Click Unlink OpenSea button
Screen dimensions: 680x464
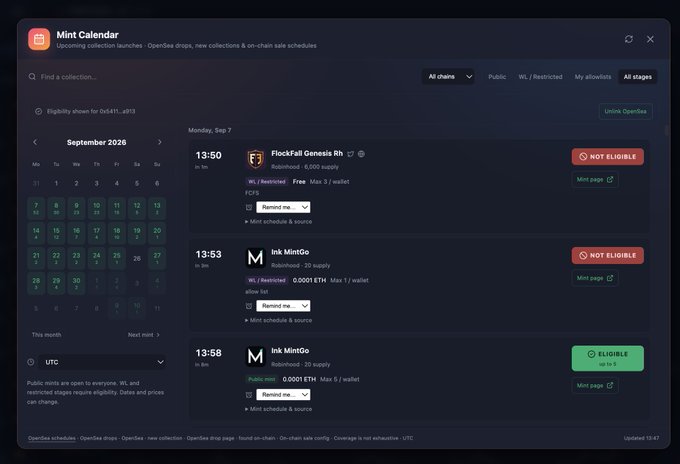click(625, 111)
